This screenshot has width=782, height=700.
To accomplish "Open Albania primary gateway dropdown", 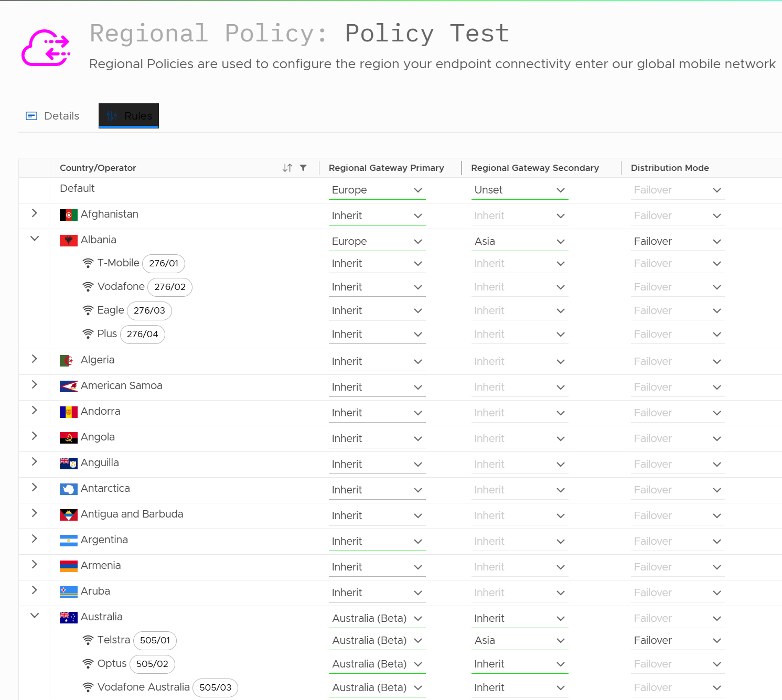I will [377, 241].
